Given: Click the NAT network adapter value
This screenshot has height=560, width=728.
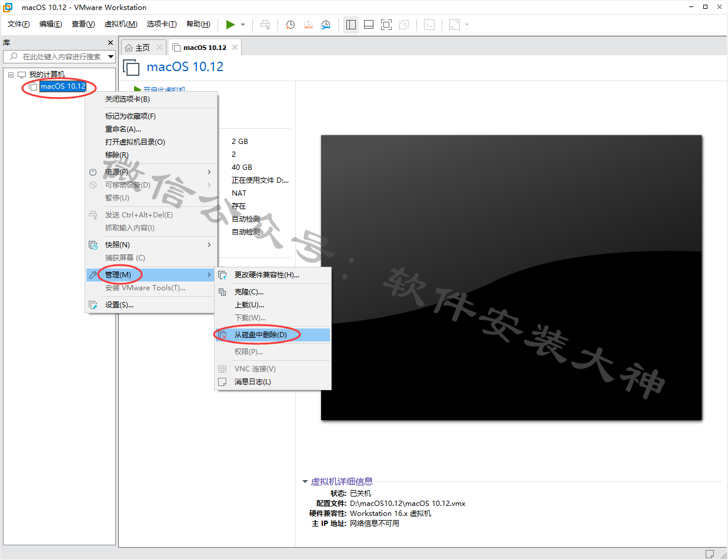Looking at the screenshot, I should click(239, 193).
